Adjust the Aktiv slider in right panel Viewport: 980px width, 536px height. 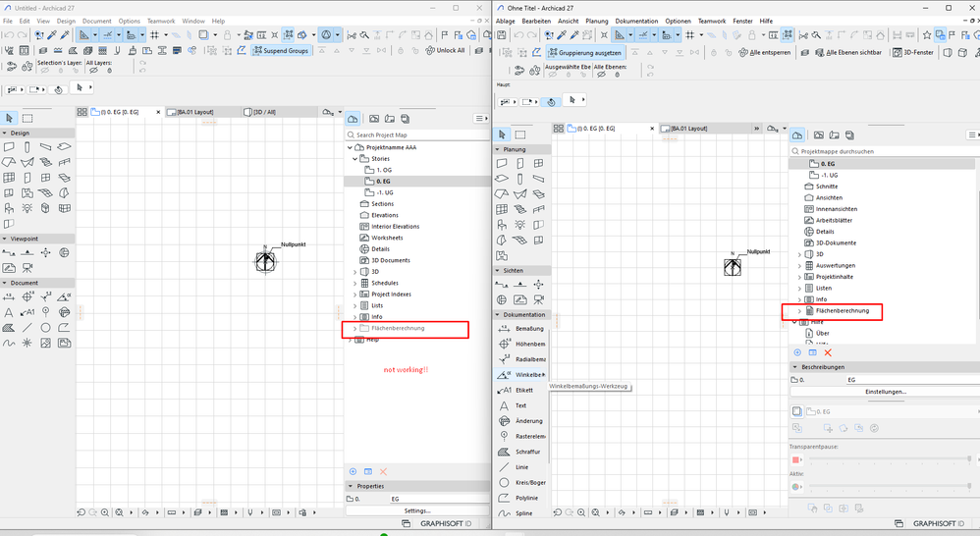pos(890,486)
